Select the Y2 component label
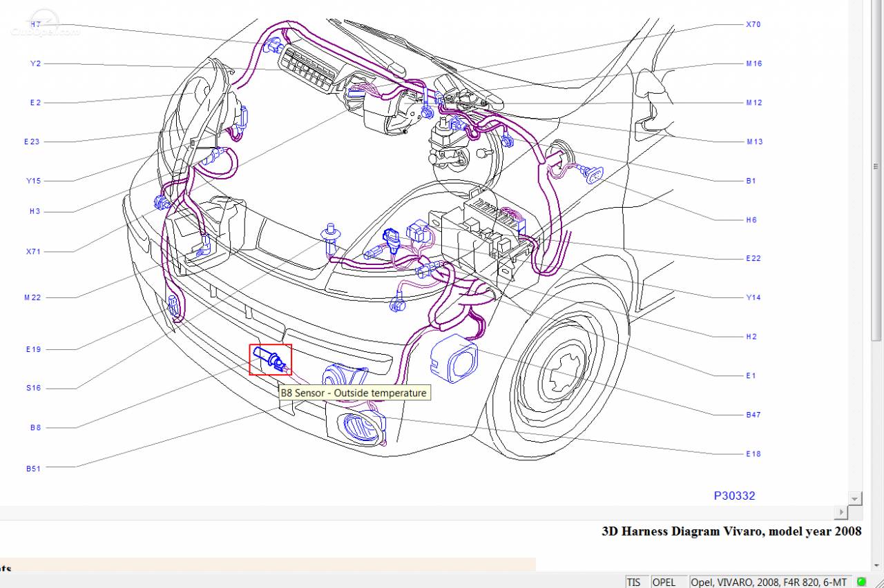Image resolution: width=884 pixels, height=588 pixels. coord(35,63)
